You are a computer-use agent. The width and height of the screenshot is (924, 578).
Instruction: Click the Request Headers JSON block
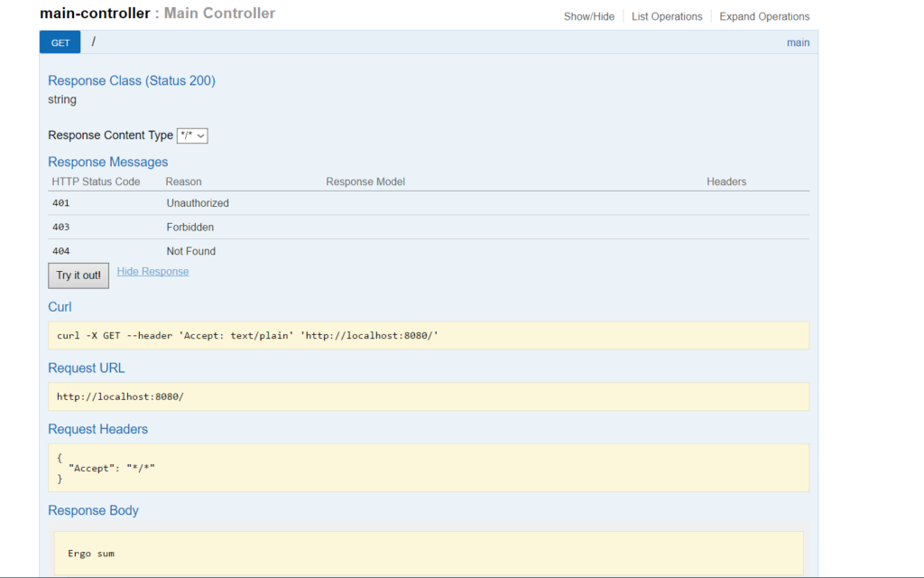pos(428,467)
